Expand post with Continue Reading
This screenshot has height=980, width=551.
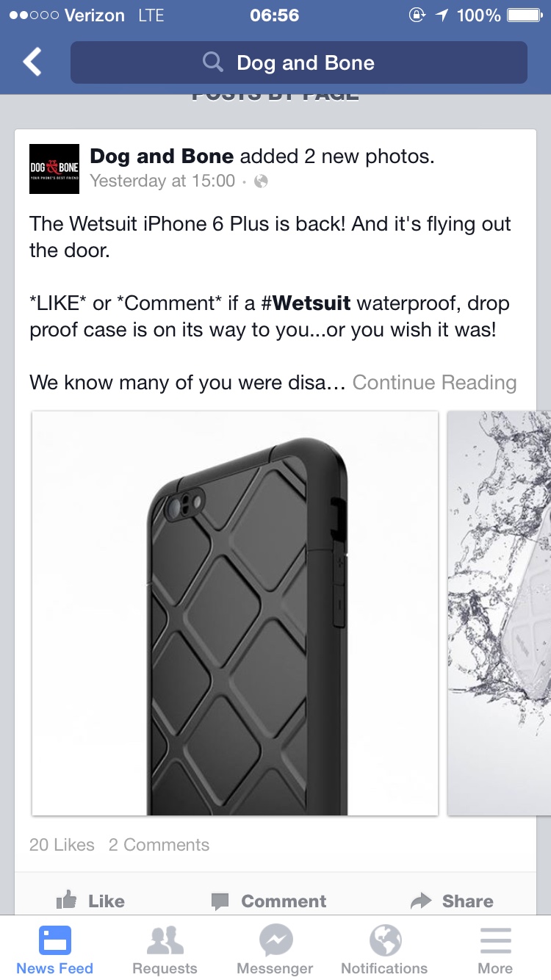(435, 383)
